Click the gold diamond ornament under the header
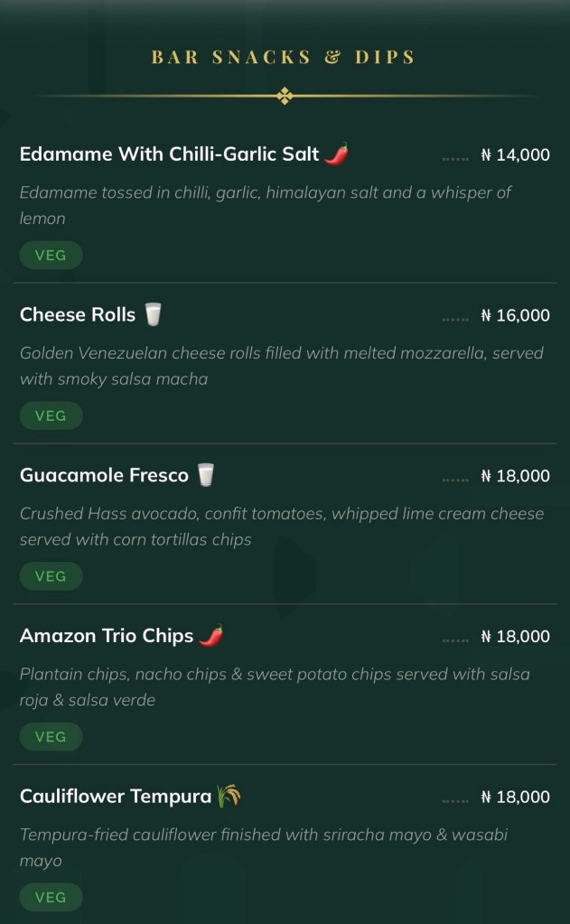 (x=285, y=96)
